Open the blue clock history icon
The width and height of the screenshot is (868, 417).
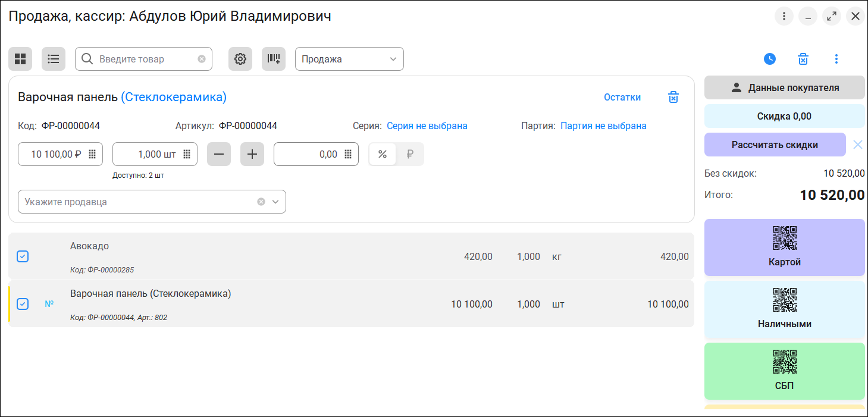(770, 59)
